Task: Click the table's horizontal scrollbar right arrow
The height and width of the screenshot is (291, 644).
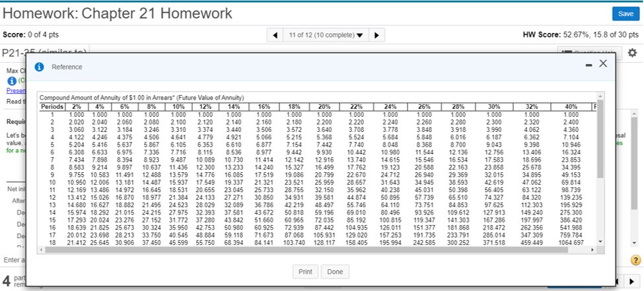Action: 592,249
